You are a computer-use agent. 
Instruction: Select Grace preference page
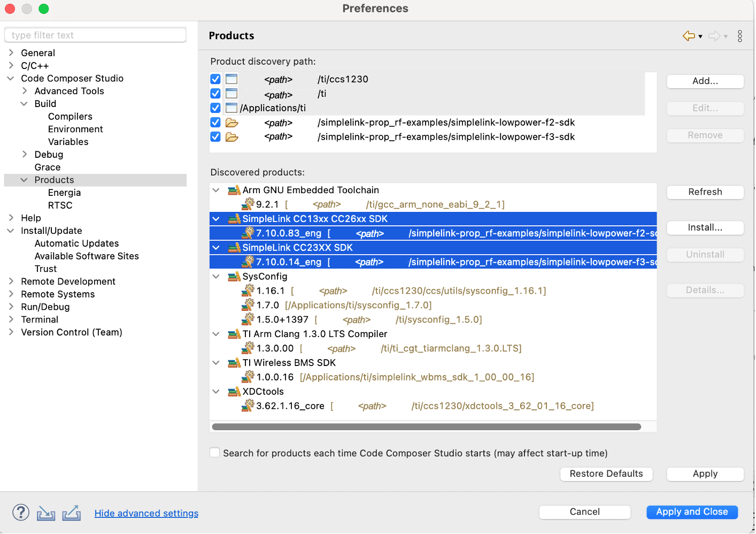click(48, 167)
